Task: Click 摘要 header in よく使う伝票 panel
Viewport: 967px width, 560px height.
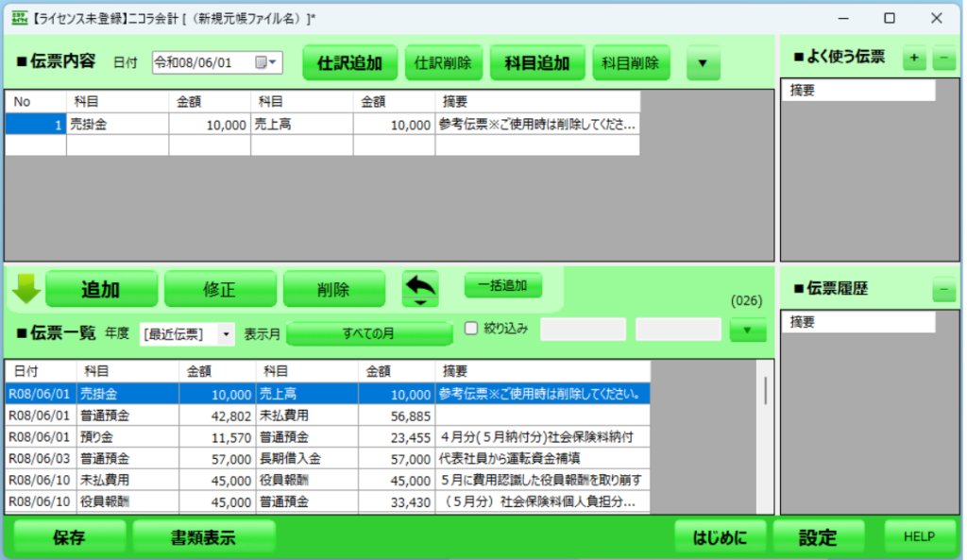Action: tap(858, 90)
